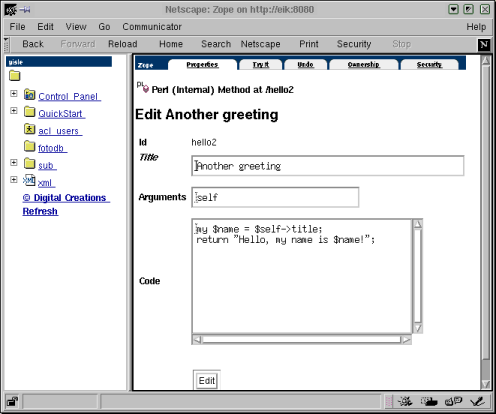Click the Reload toolbar button
Screen dimensions: 496x414
point(123,44)
